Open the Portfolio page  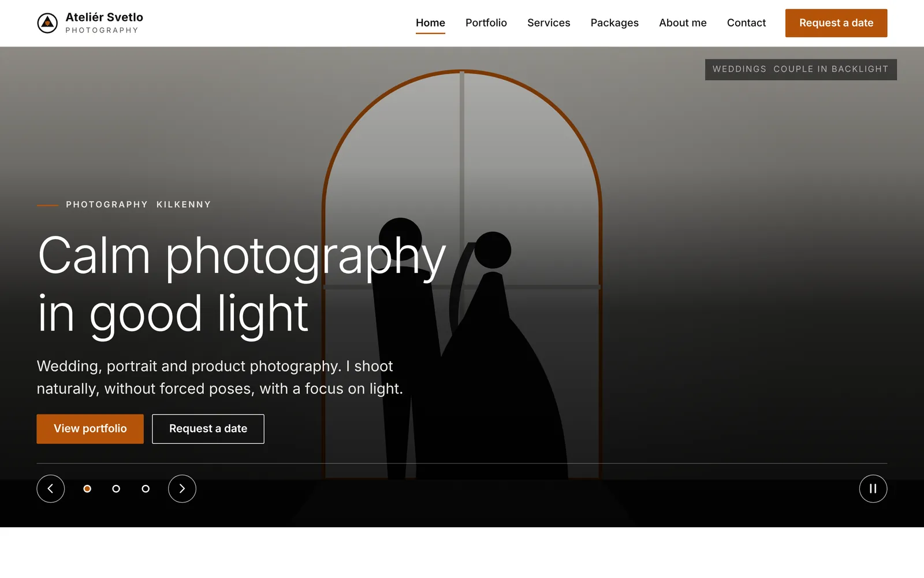[x=486, y=23]
